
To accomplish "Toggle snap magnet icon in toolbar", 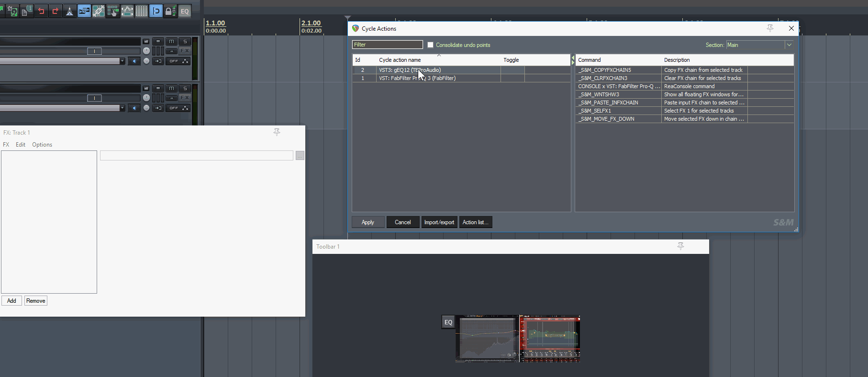I will [x=156, y=11].
